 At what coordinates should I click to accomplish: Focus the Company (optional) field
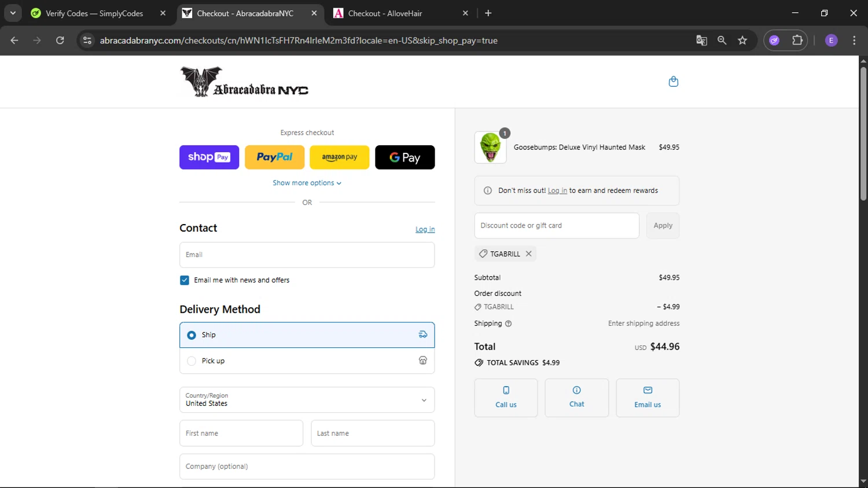(x=307, y=467)
